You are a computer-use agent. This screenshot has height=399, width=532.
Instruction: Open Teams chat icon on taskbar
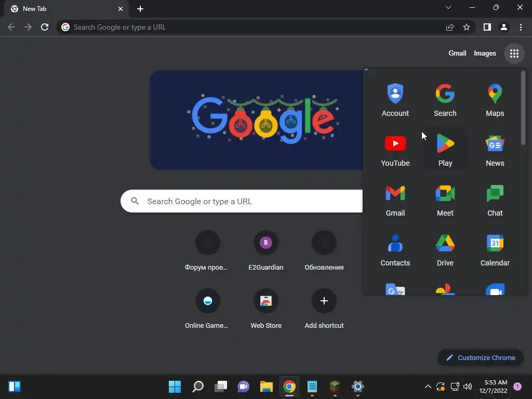click(x=243, y=387)
